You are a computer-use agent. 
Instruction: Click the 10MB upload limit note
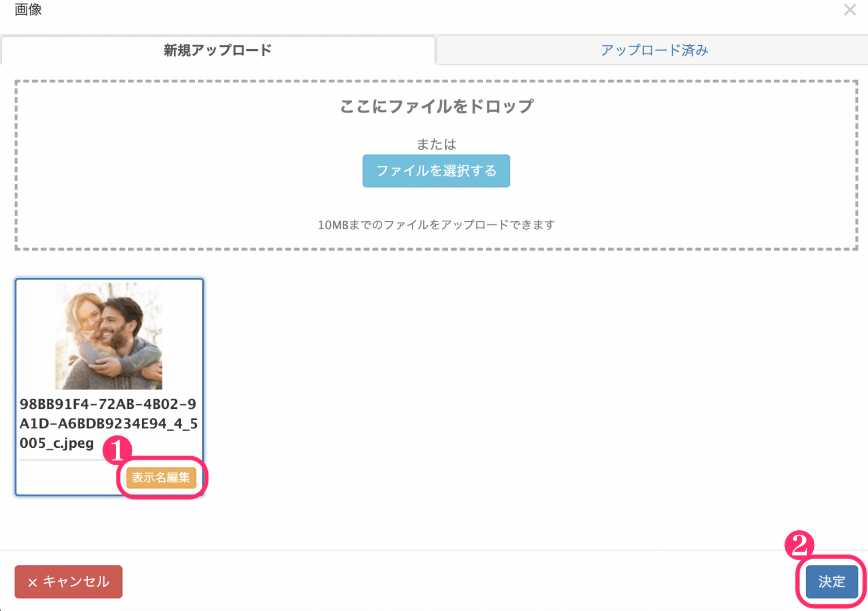pyautogui.click(x=436, y=225)
